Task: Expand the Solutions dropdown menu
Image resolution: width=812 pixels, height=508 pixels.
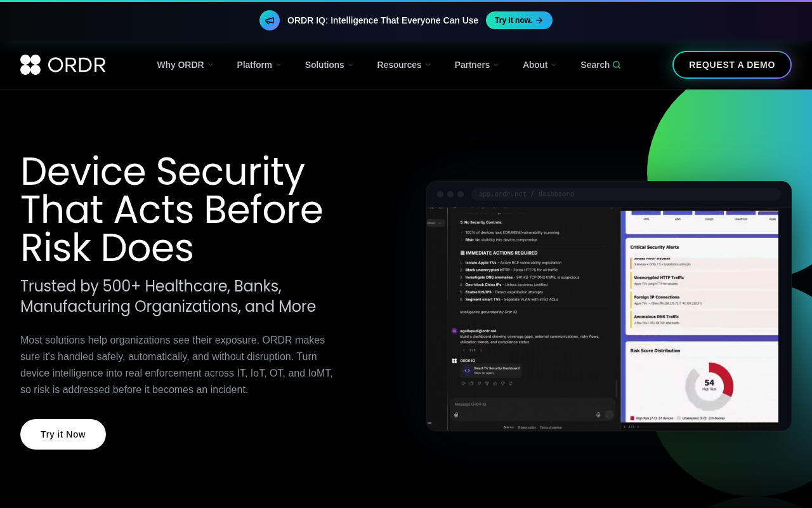Action: (329, 65)
